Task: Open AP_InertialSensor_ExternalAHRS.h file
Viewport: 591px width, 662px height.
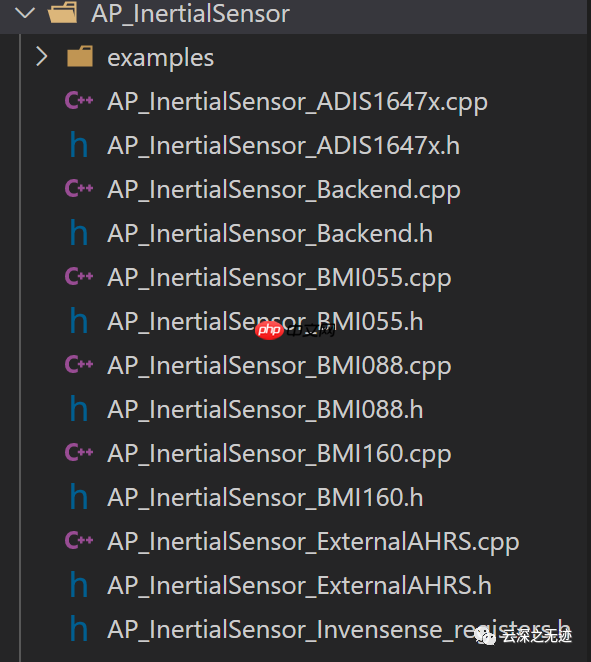Action: pos(299,586)
